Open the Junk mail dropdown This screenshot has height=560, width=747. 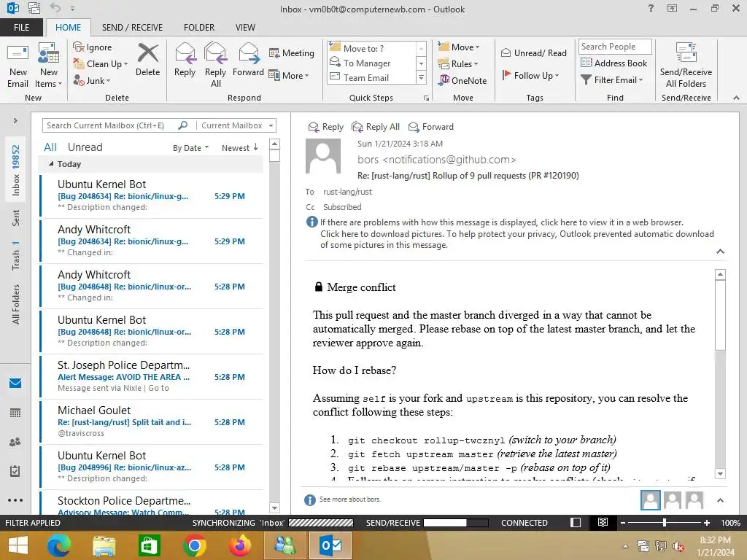point(92,80)
